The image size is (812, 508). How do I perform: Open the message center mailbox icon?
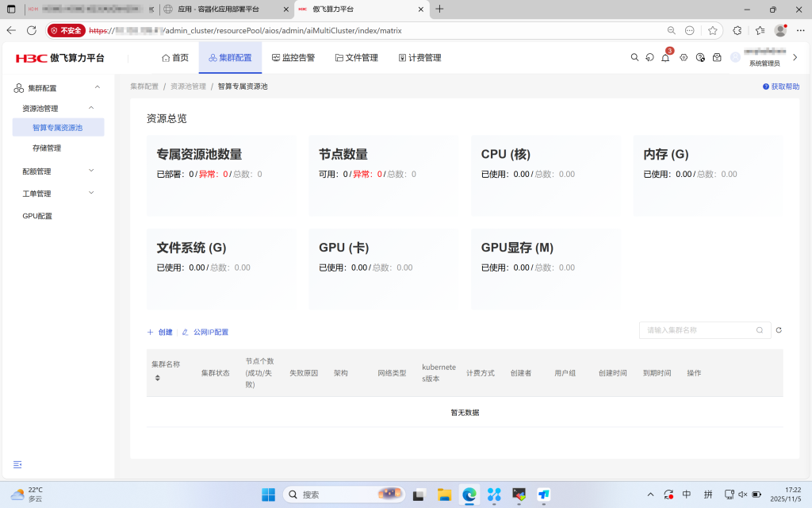[718, 57]
